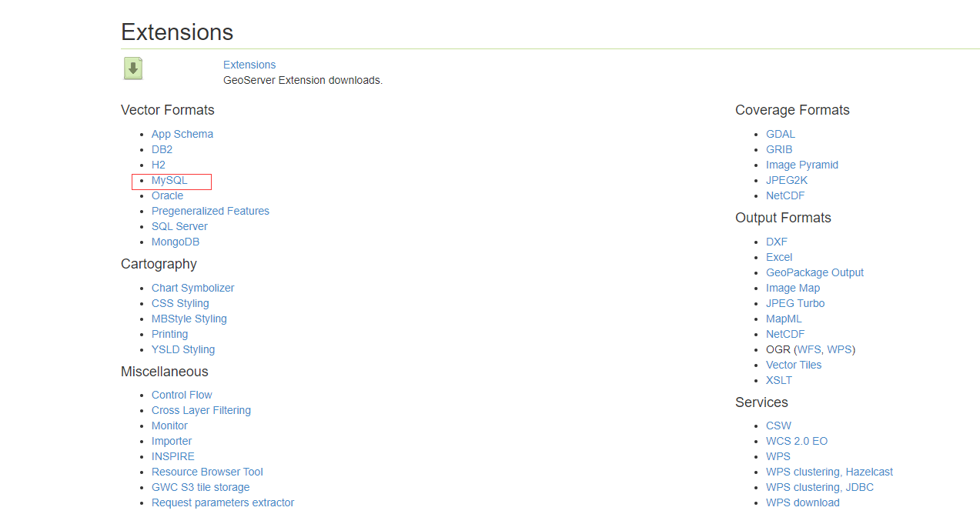Click the MongoDB link
The height and width of the screenshot is (514, 980).
(x=176, y=242)
